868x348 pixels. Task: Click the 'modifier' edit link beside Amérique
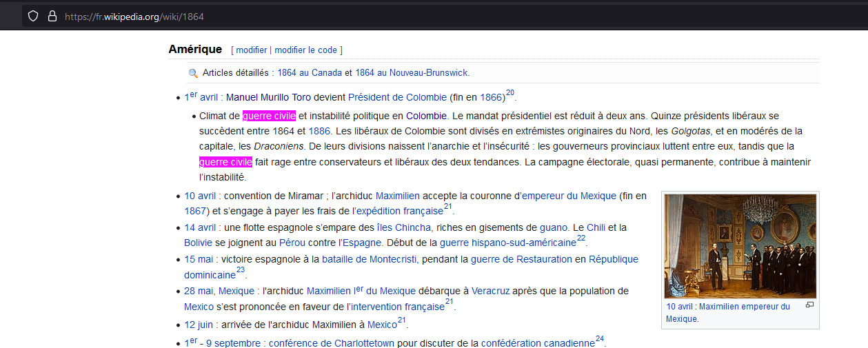click(x=251, y=50)
